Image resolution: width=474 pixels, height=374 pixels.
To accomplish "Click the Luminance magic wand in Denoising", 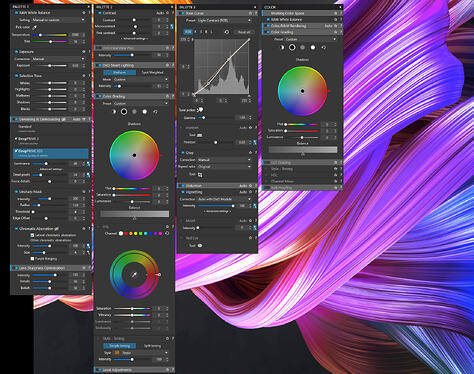I will tap(88, 164).
